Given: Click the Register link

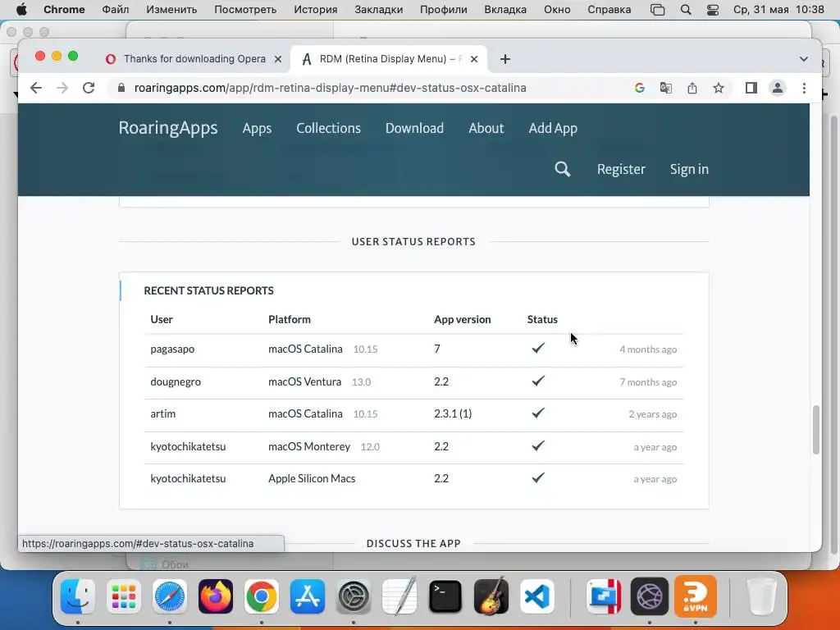Looking at the screenshot, I should coord(621,169).
